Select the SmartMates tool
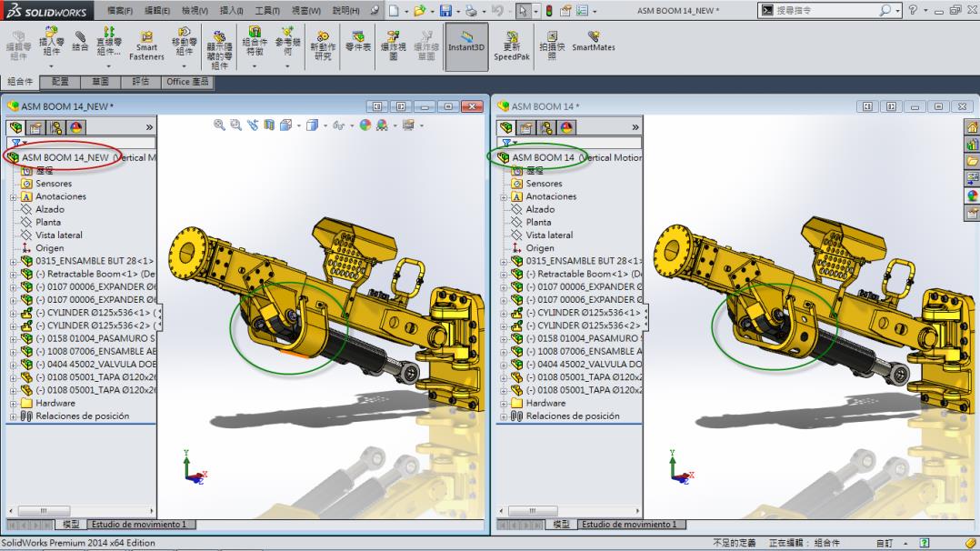This screenshot has height=551, width=980. click(x=593, y=43)
